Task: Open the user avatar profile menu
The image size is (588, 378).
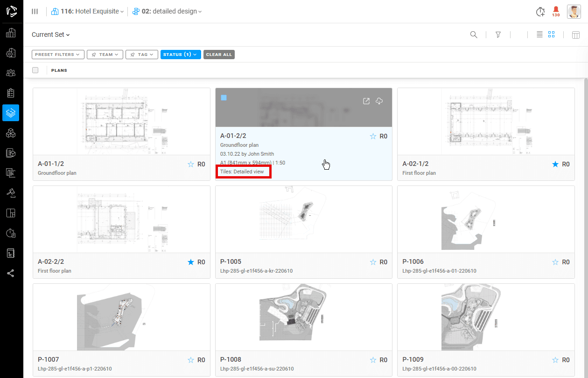Action: coord(574,12)
